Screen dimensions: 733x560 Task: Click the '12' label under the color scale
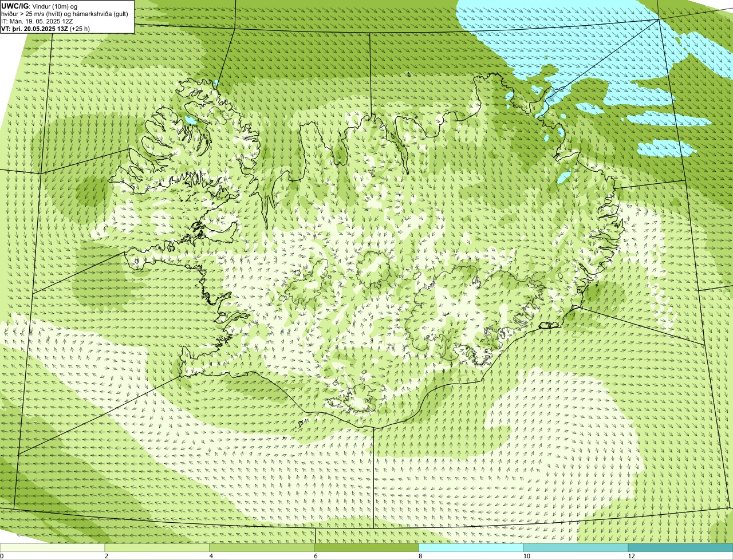click(631, 556)
